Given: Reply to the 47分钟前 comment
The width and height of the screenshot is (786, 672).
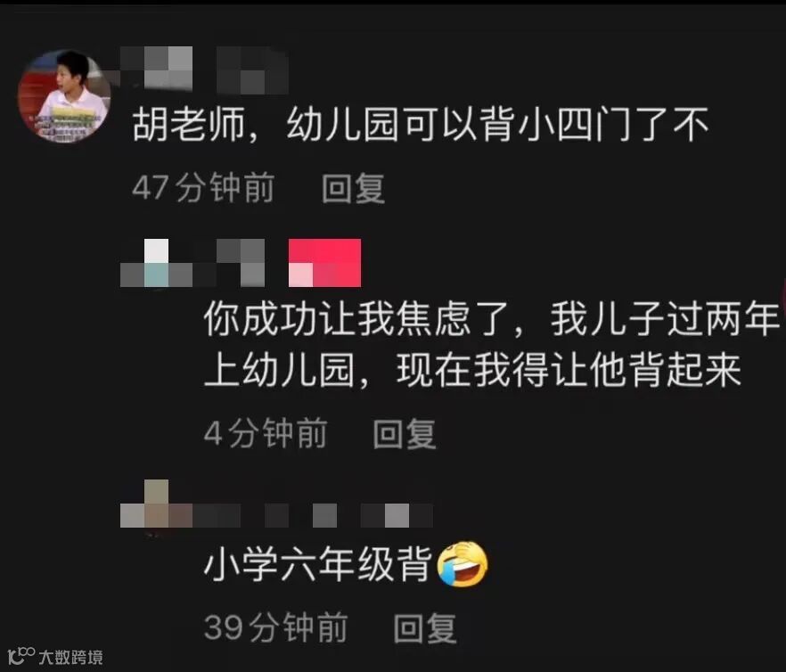Looking at the screenshot, I should tap(353, 189).
